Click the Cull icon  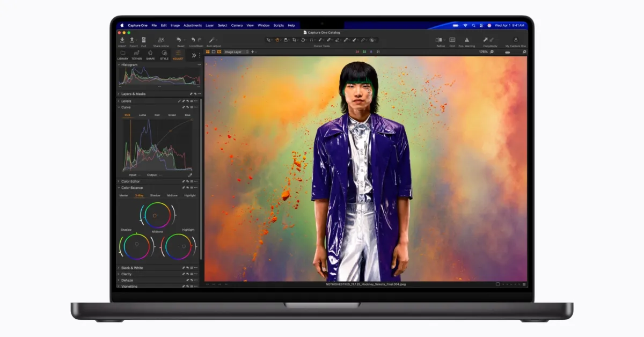tap(143, 40)
